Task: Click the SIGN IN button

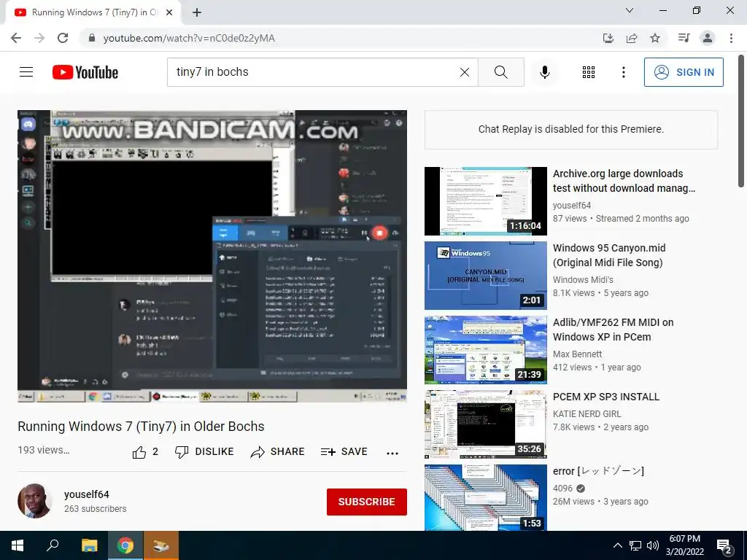Action: [x=684, y=72]
